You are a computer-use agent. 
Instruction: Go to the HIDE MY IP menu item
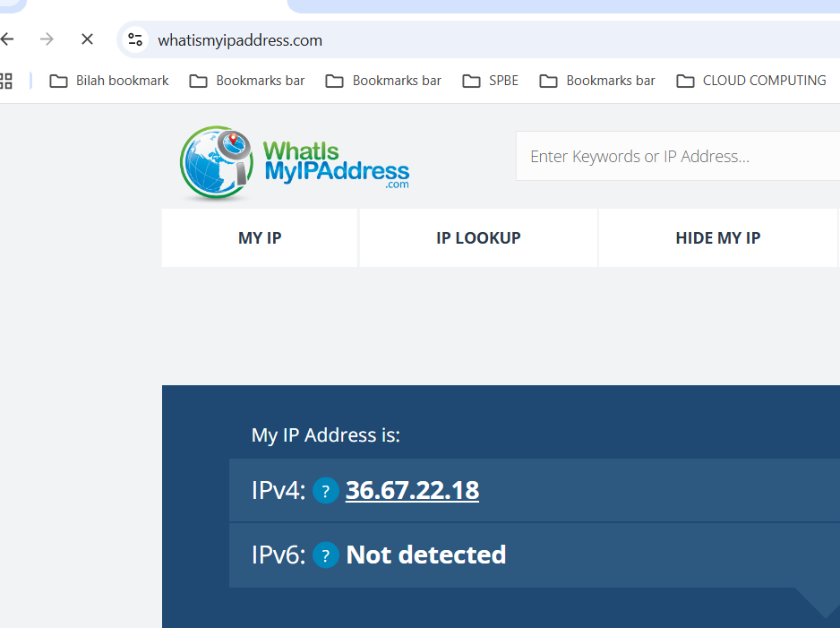coord(717,238)
